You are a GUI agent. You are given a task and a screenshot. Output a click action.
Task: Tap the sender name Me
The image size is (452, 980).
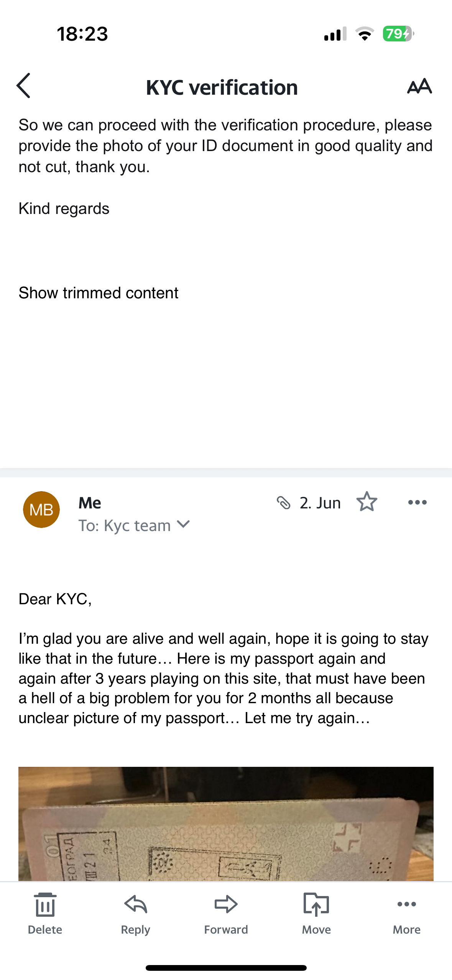pos(90,503)
